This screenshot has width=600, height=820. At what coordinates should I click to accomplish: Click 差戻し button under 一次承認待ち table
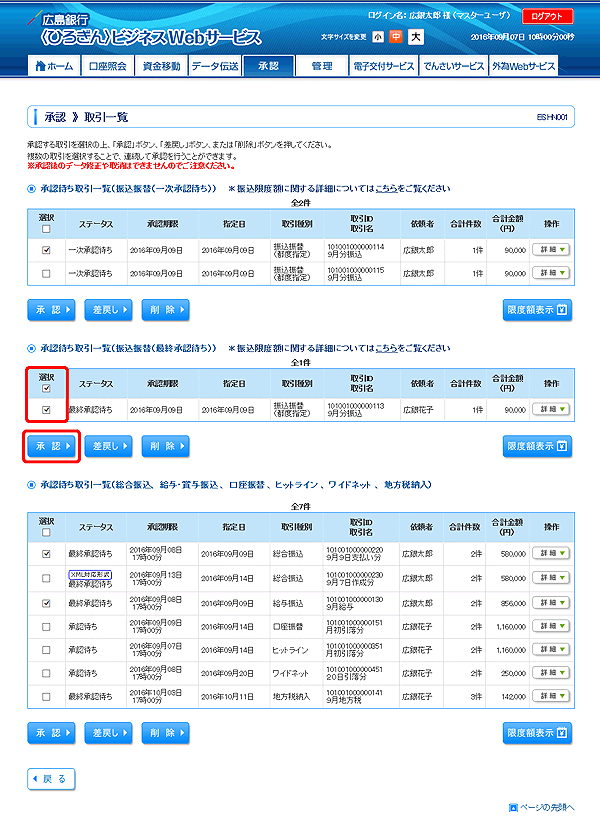point(109,310)
